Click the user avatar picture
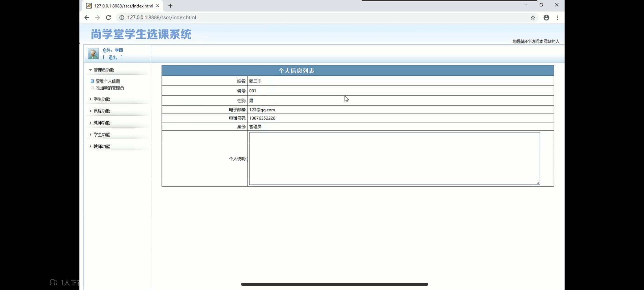This screenshot has height=290, width=644. click(93, 53)
